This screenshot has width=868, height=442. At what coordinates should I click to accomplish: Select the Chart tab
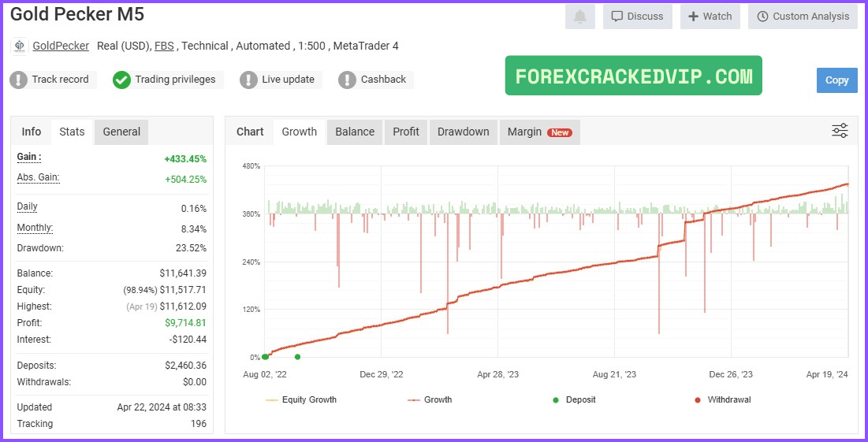click(250, 132)
